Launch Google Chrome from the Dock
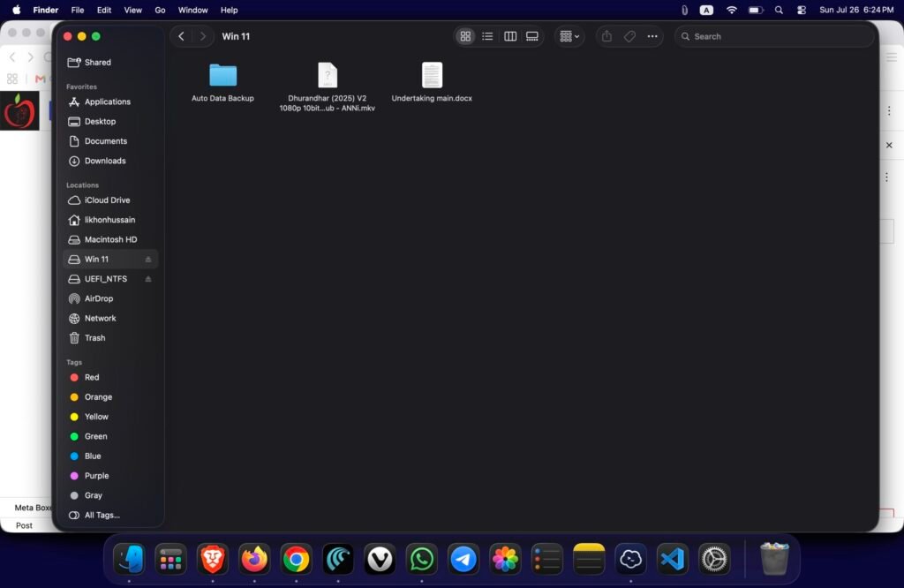The image size is (904, 588). click(x=297, y=559)
